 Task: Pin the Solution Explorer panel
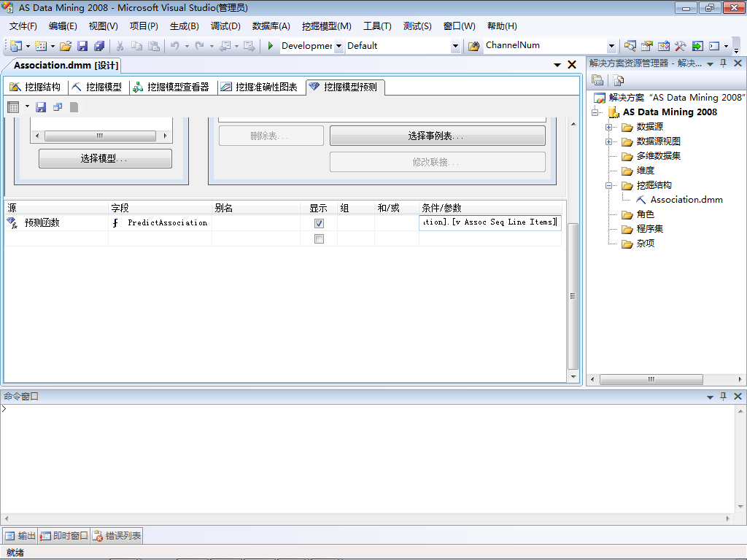pos(723,63)
